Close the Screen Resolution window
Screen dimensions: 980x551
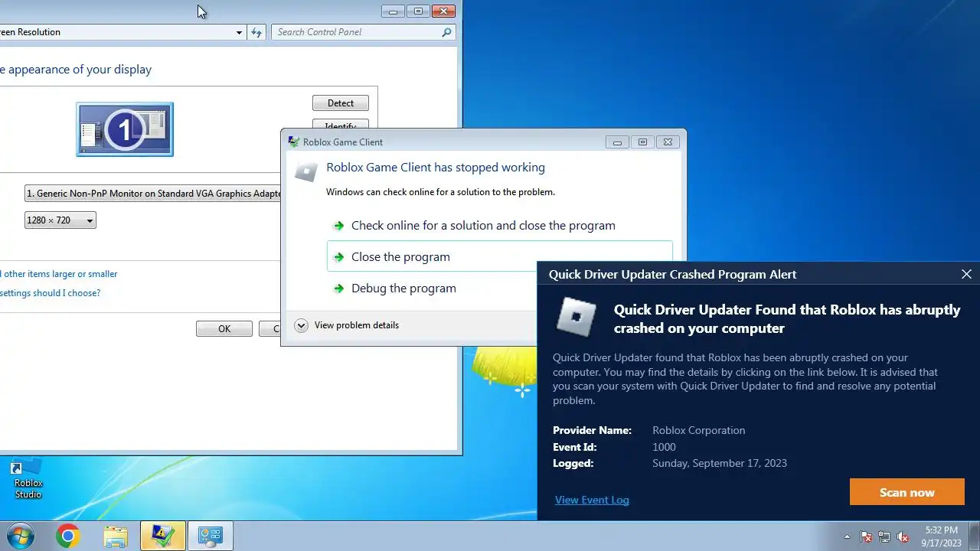click(443, 11)
